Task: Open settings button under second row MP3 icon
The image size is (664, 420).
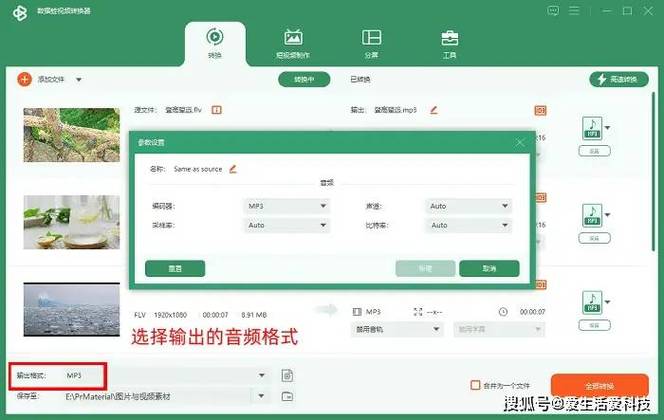Action: (594, 238)
